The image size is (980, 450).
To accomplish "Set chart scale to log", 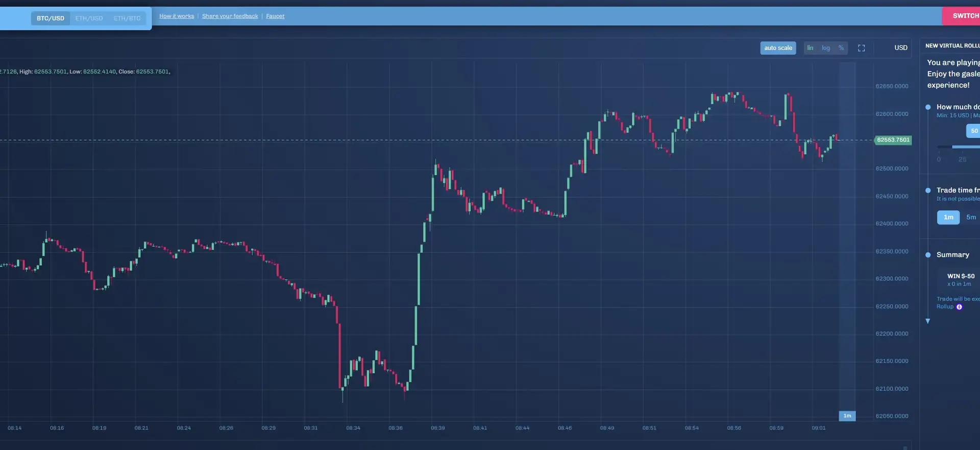I will click(825, 48).
